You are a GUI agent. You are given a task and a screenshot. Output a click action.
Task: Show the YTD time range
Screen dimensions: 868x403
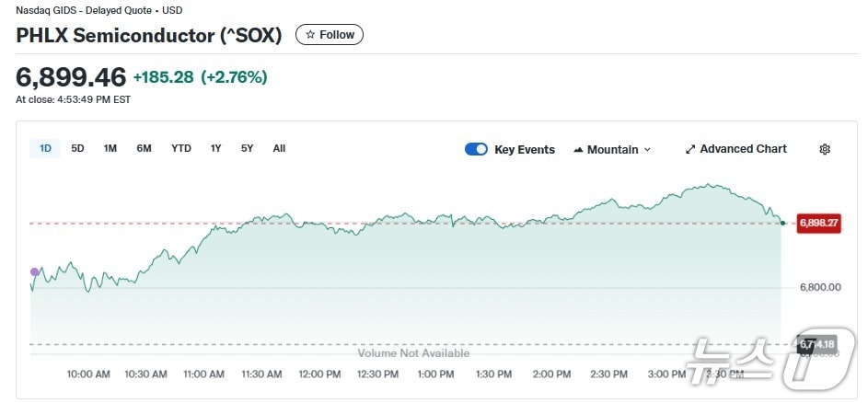tap(181, 148)
